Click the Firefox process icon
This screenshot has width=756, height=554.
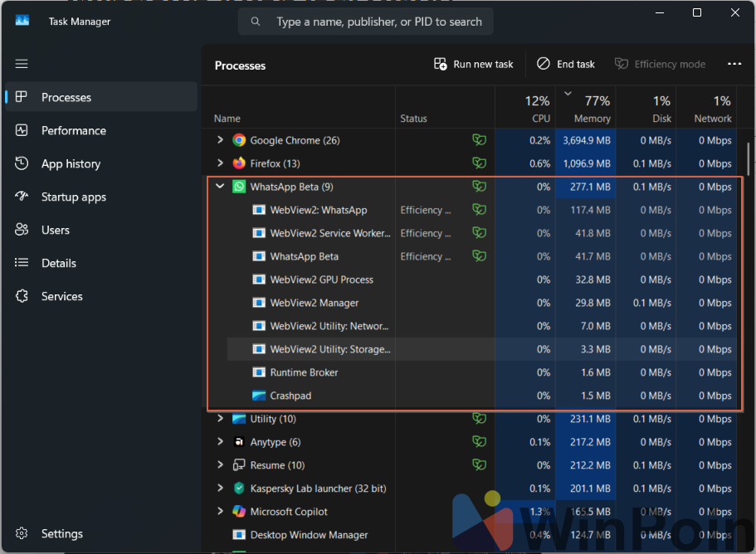[x=239, y=163]
